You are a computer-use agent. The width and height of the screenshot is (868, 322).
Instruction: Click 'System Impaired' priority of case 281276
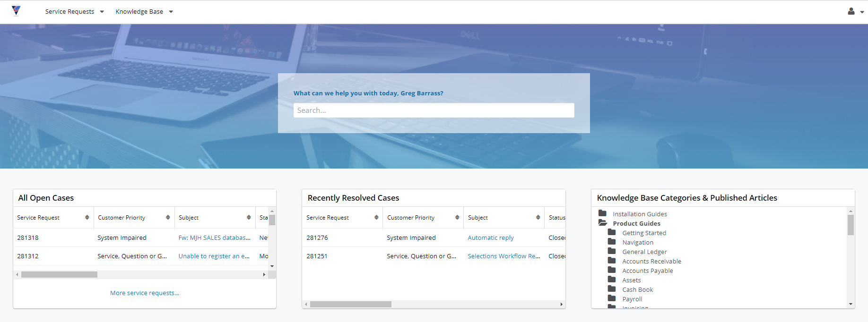pos(411,238)
